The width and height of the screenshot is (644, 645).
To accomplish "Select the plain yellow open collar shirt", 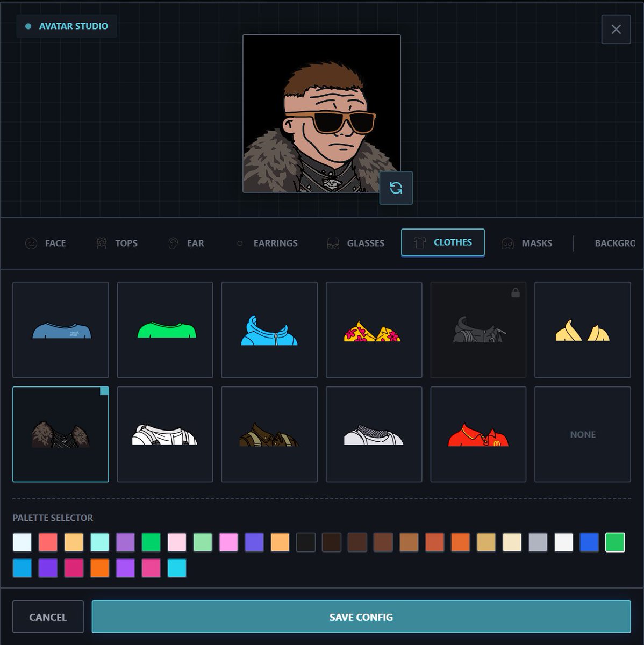I will [x=583, y=330].
